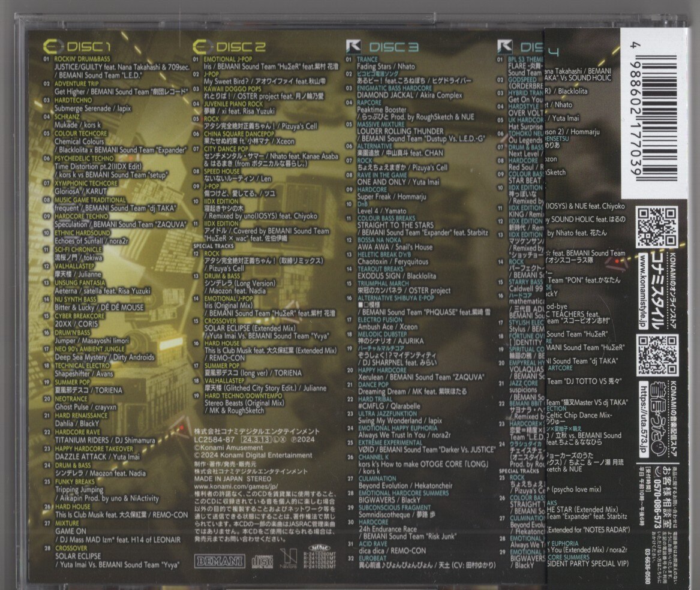Click the "LOUDER ROLLING THUNDER" track title
Screen dimensions: 700x590
click(400, 131)
